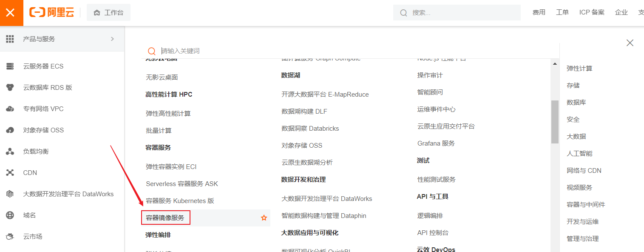Click the product list scrollbar thumb

coord(555,122)
